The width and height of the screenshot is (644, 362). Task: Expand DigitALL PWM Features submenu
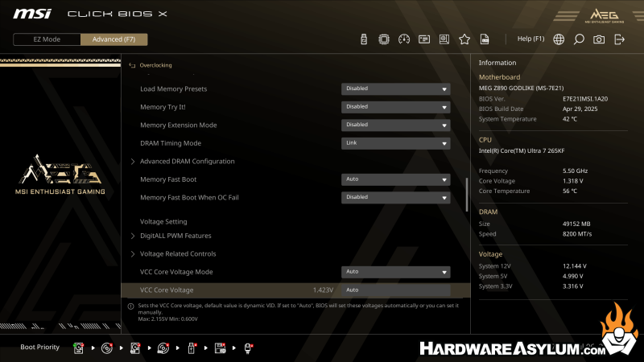coord(175,236)
